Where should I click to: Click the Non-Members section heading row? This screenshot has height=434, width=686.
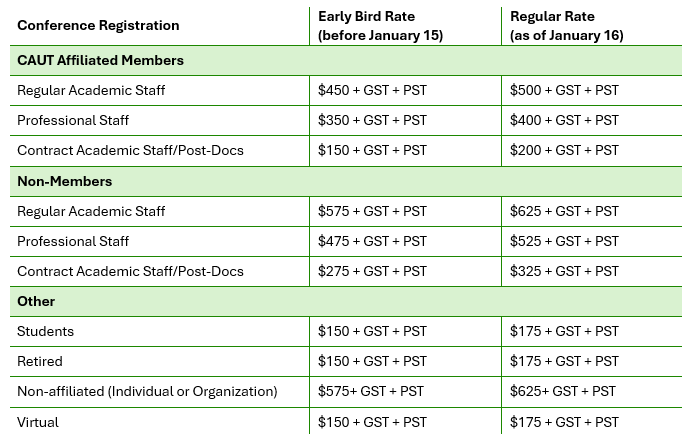(x=346, y=181)
